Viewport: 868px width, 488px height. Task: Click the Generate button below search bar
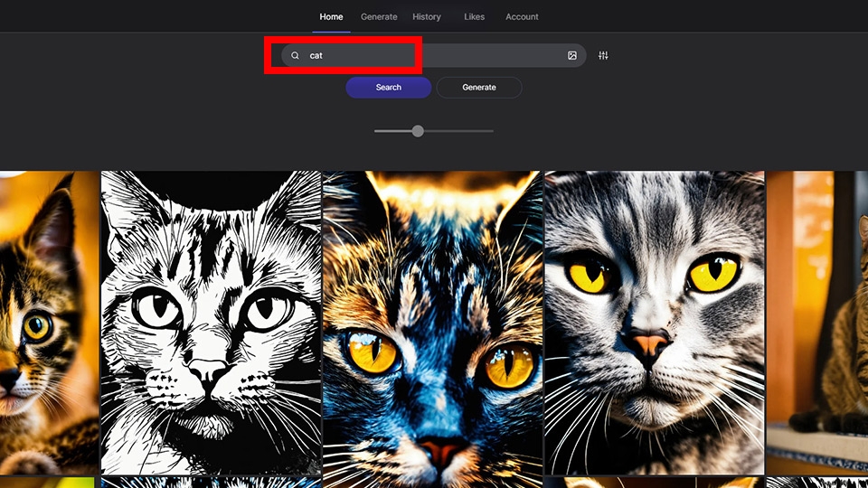tap(479, 88)
